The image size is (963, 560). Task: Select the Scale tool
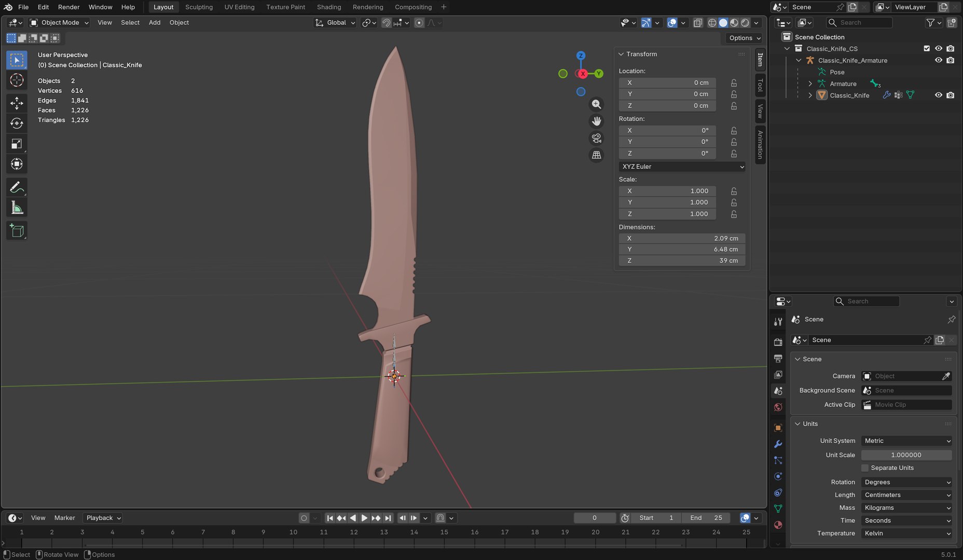[x=17, y=144]
